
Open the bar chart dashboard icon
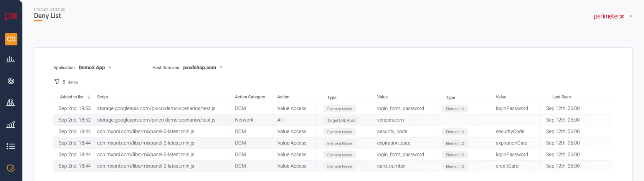(x=11, y=59)
